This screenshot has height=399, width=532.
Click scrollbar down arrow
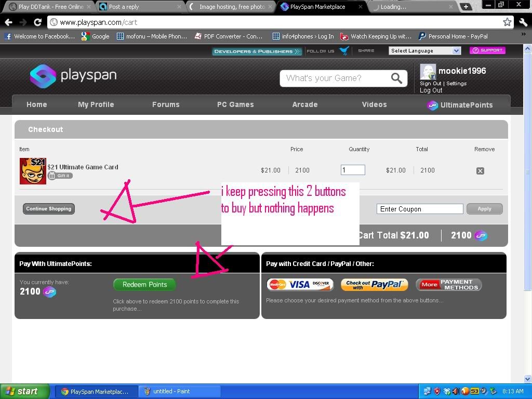527,379
